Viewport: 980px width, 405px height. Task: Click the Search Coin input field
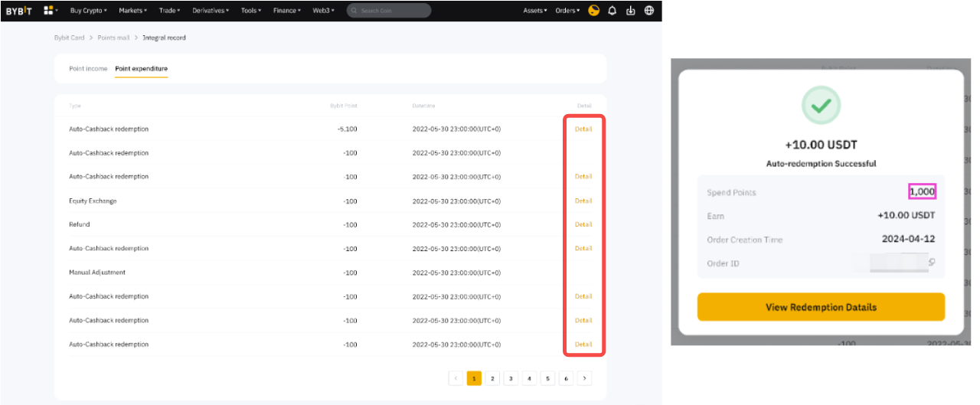(x=392, y=11)
